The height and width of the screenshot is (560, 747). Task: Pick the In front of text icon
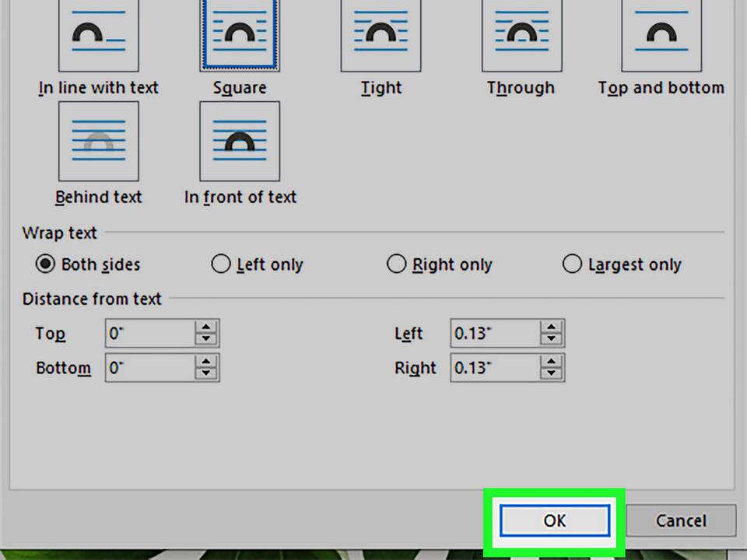click(x=240, y=141)
